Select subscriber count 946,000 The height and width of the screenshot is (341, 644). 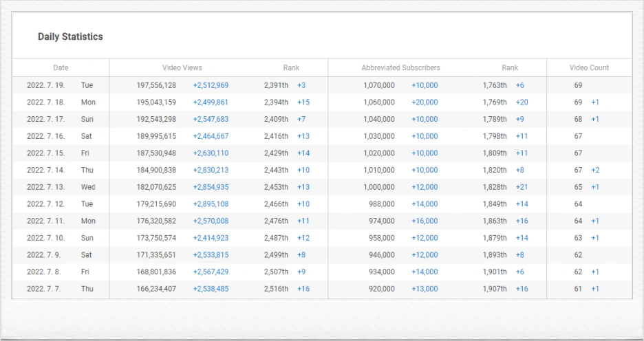click(x=382, y=255)
